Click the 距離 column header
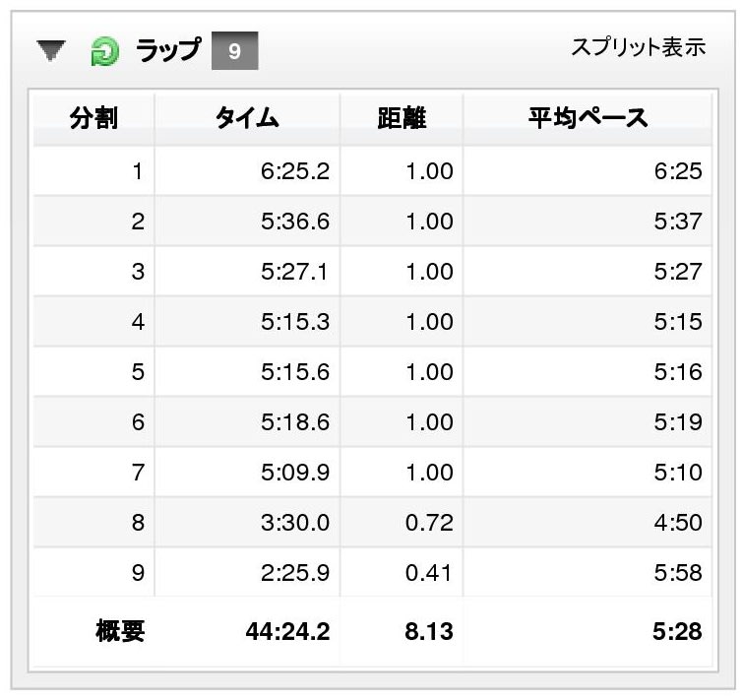The height and width of the screenshot is (700, 743). [402, 118]
